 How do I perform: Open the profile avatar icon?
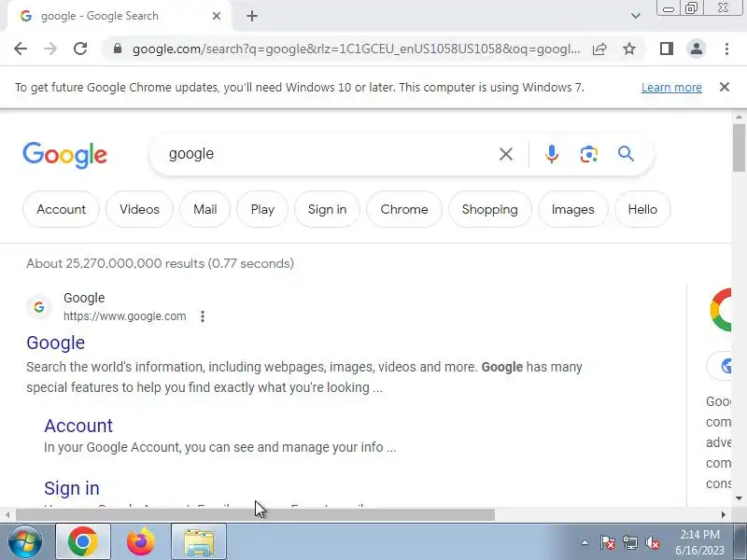[696, 49]
